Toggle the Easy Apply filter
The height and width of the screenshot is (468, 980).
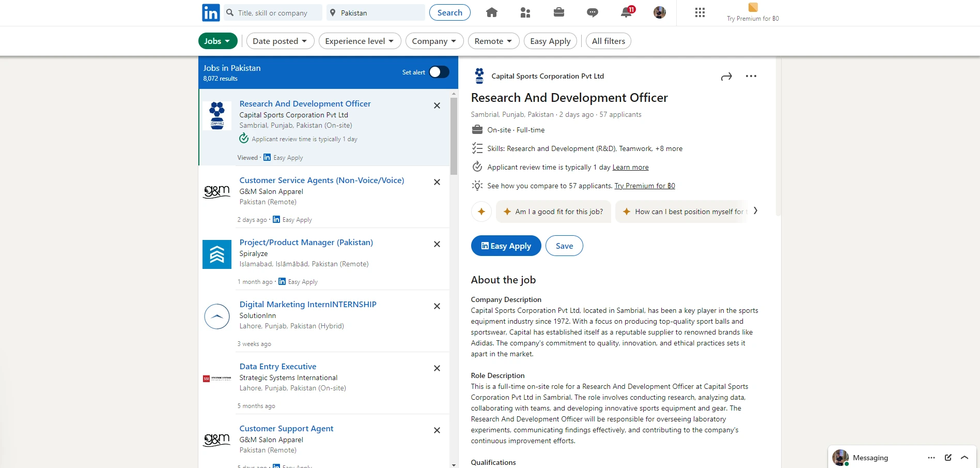click(550, 41)
